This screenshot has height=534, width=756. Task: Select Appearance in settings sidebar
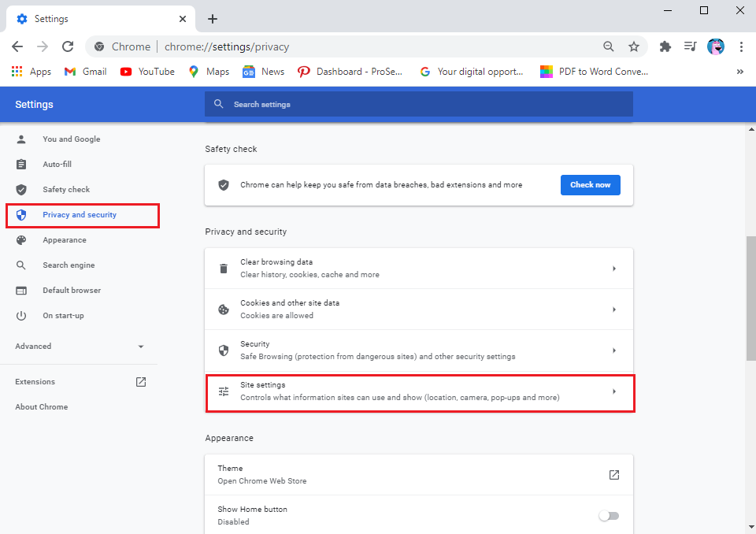65,240
